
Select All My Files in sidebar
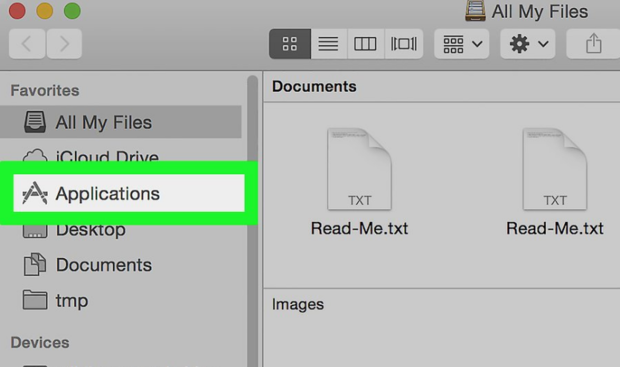(121, 122)
